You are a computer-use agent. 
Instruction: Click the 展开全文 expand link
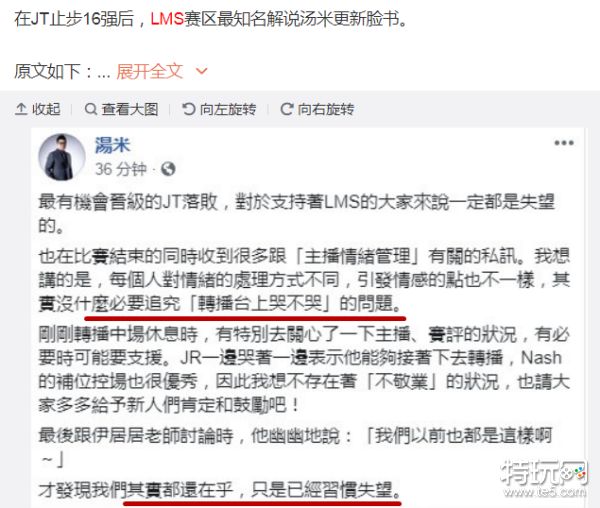pos(150,71)
